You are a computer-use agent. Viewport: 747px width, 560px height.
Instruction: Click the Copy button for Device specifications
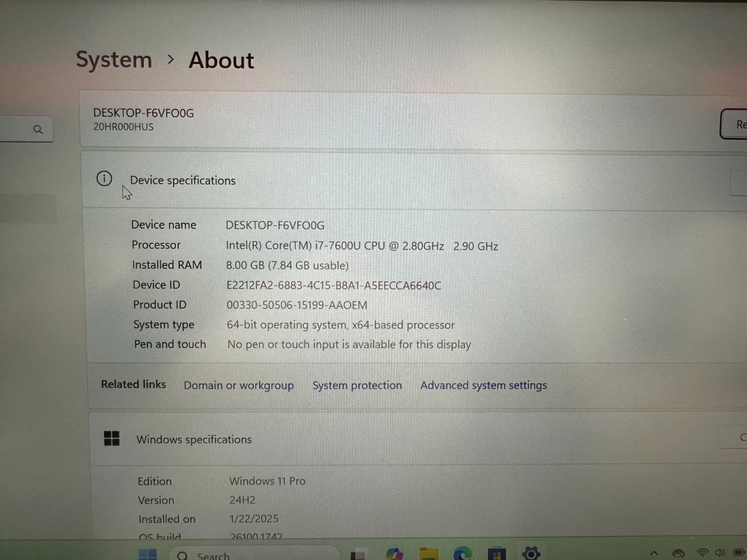pyautogui.click(x=739, y=183)
